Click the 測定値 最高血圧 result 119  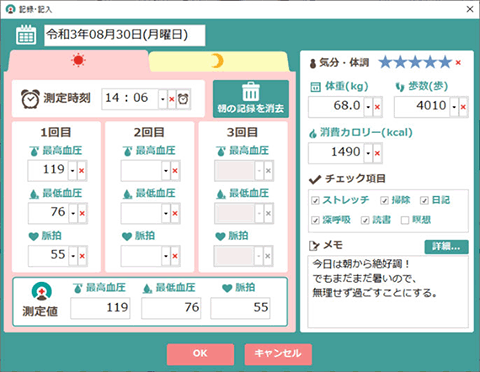pyautogui.click(x=100, y=308)
